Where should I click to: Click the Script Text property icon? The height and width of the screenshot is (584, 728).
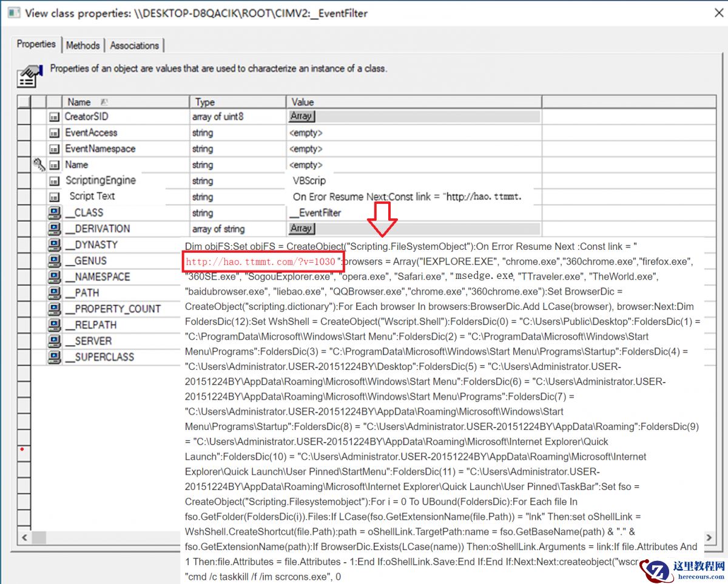55,197
